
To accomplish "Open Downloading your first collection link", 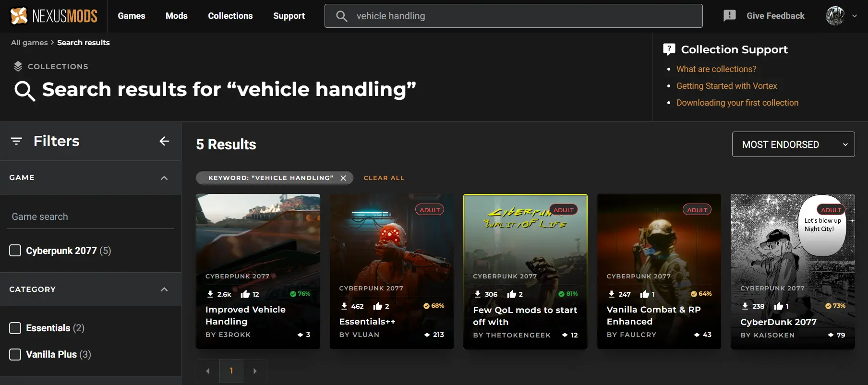I will (737, 103).
